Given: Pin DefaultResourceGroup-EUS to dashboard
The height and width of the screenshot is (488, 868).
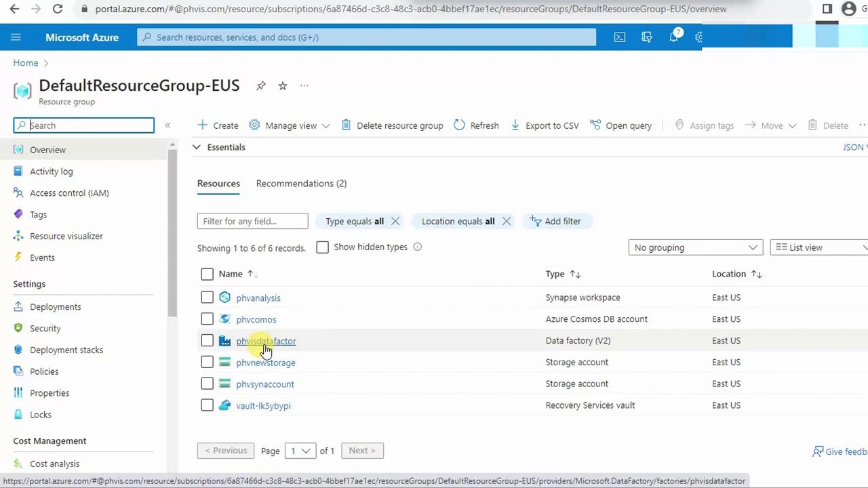Looking at the screenshot, I should click(261, 85).
